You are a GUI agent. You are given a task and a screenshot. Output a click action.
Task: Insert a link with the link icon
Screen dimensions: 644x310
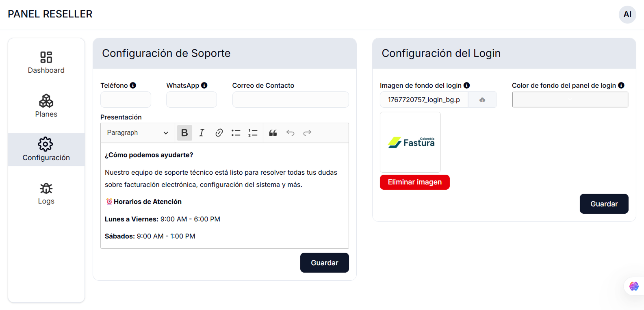point(219,133)
